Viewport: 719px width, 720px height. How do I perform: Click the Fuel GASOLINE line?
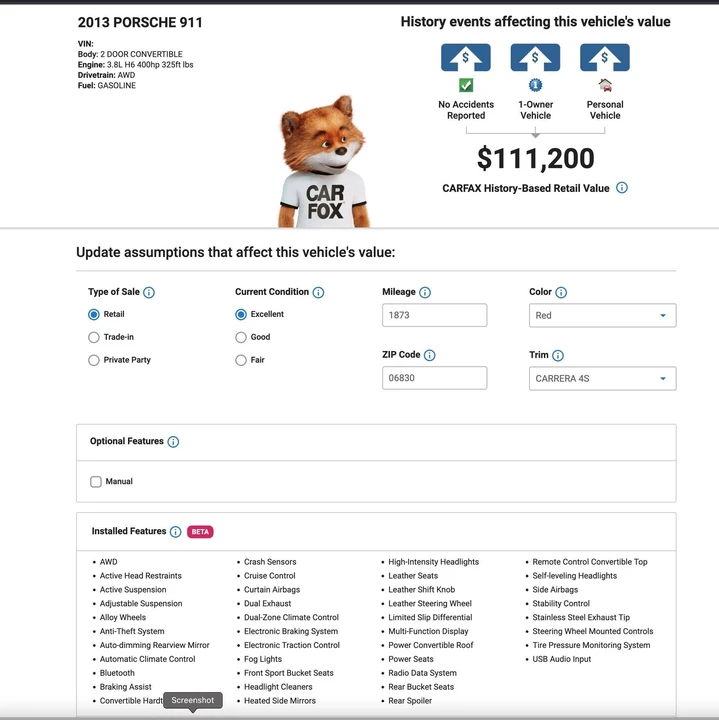[107, 85]
